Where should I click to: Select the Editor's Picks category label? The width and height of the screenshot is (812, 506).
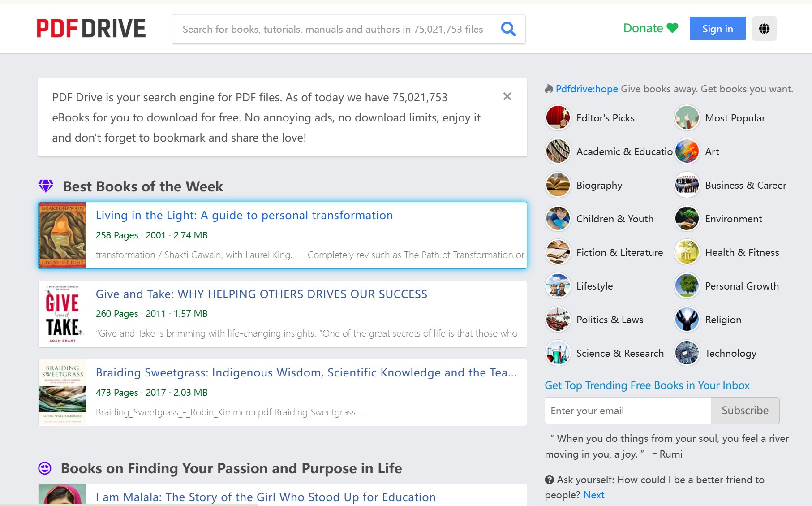click(x=605, y=118)
